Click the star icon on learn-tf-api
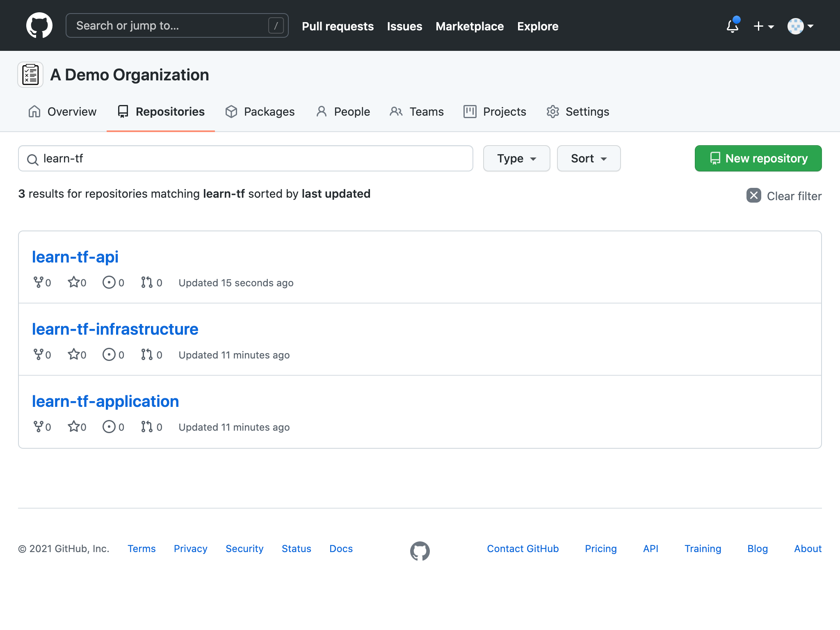The image size is (840, 630). click(x=74, y=282)
